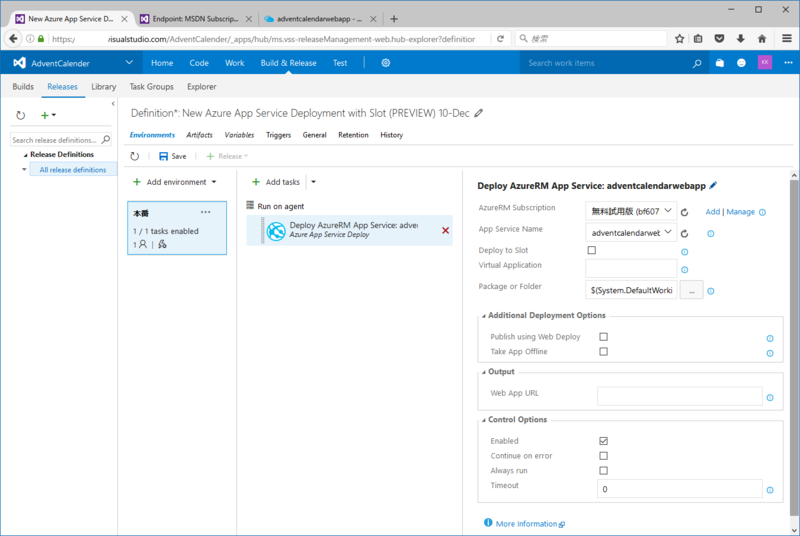Click the Virtual Application input field
This screenshot has width=800, height=536.
(631, 268)
